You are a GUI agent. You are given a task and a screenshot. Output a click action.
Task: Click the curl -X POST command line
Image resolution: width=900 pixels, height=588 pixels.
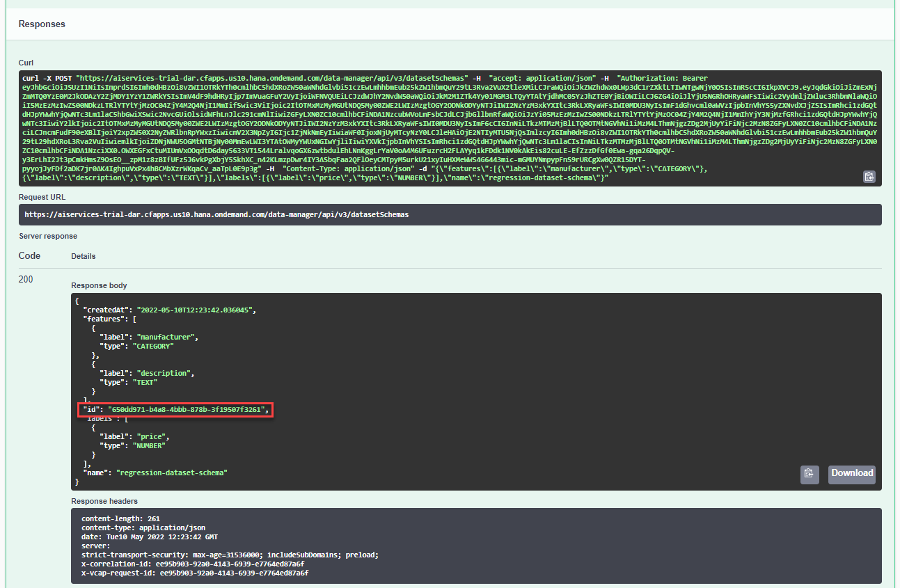click(450, 128)
